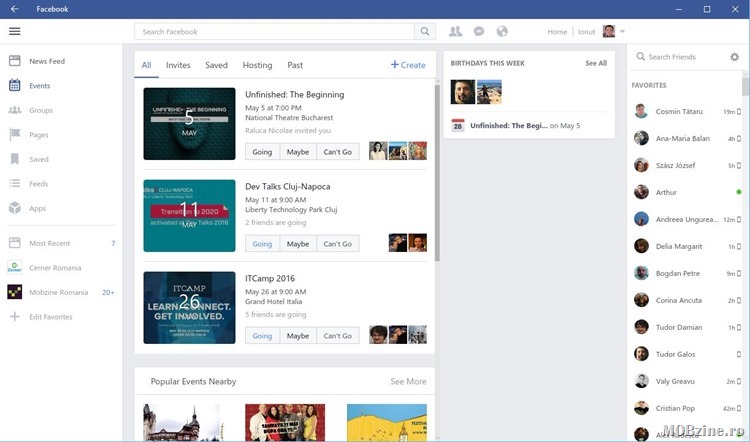This screenshot has width=750, height=442.
Task: Open chat with Cosmin Tataru
Action: pos(686,111)
